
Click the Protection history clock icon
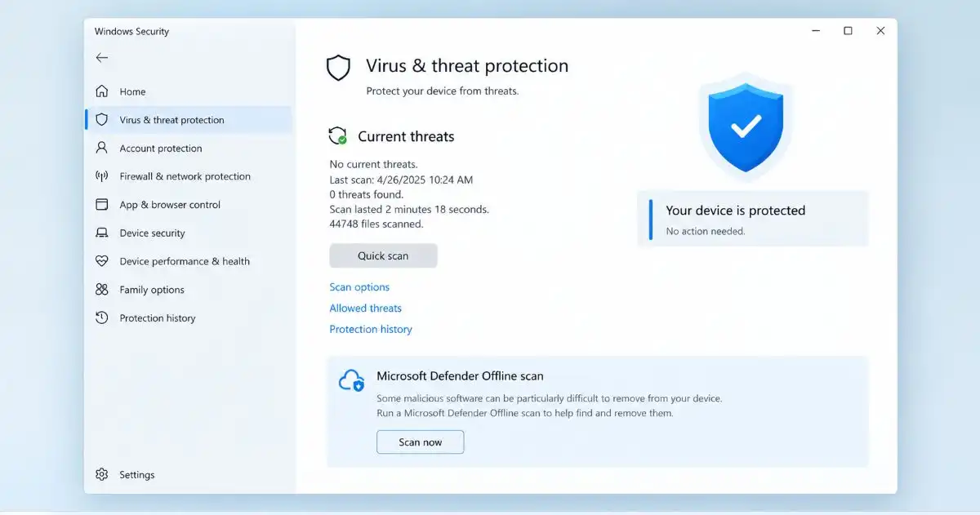click(101, 317)
